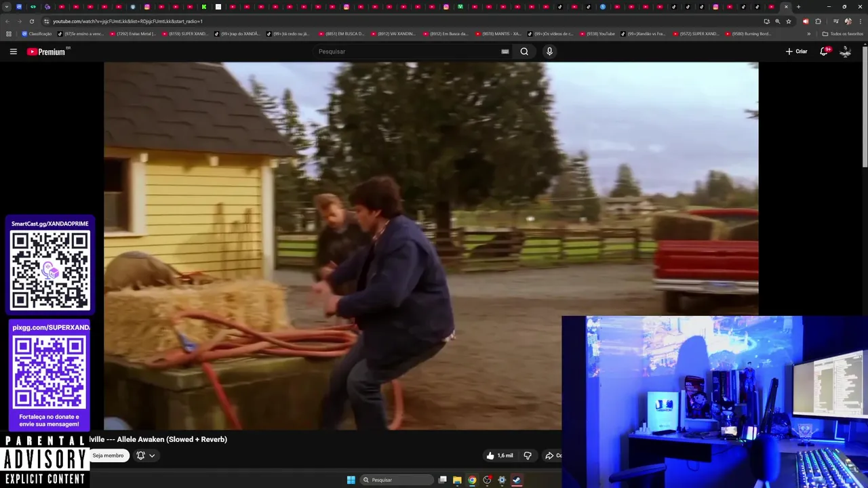Open the gear settings app on taskbar

(502, 480)
